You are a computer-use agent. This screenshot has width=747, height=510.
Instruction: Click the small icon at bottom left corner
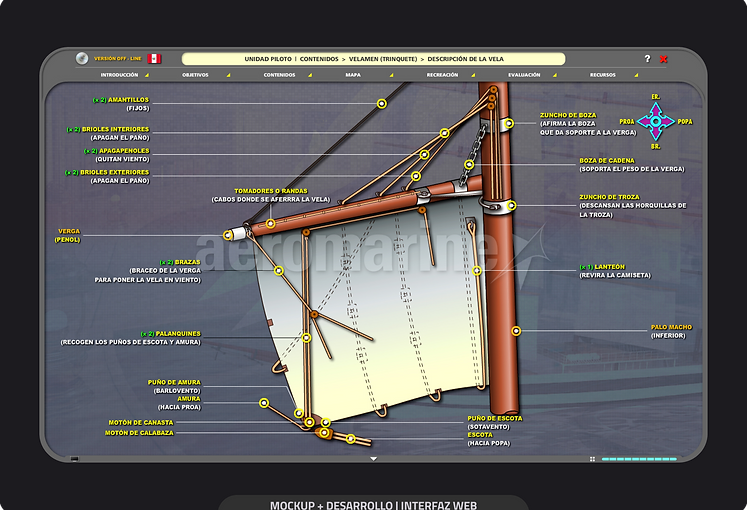[74, 459]
